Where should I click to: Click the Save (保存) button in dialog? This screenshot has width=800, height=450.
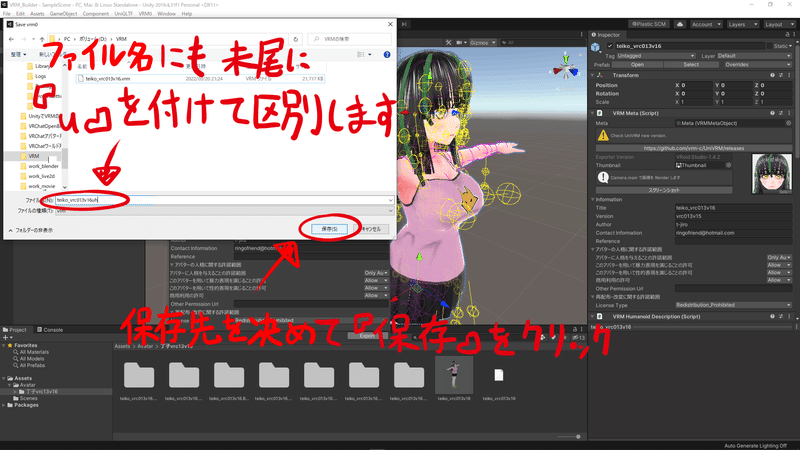[x=329, y=229]
